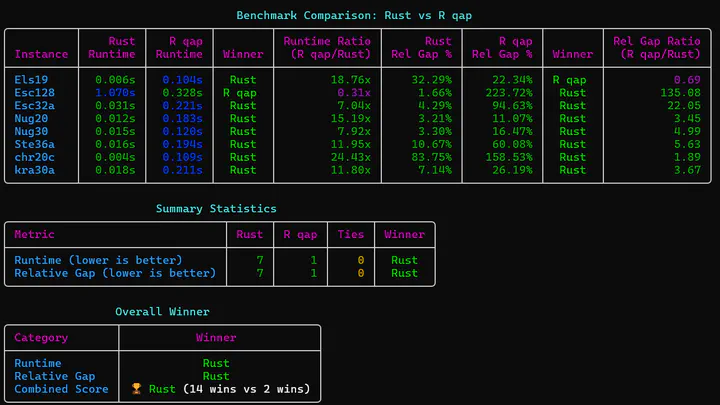Click the 223.72% R qap gap value

click(509, 92)
